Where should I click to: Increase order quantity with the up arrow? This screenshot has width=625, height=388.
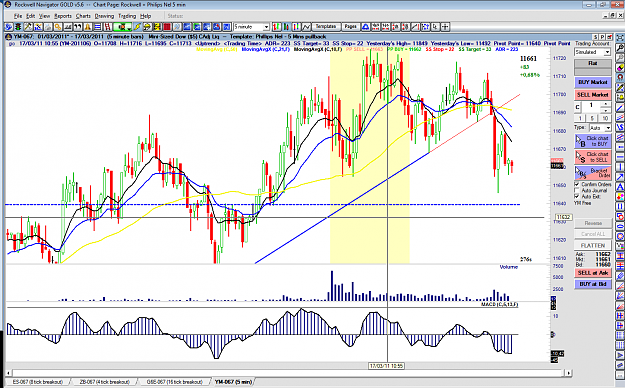[x=606, y=104]
